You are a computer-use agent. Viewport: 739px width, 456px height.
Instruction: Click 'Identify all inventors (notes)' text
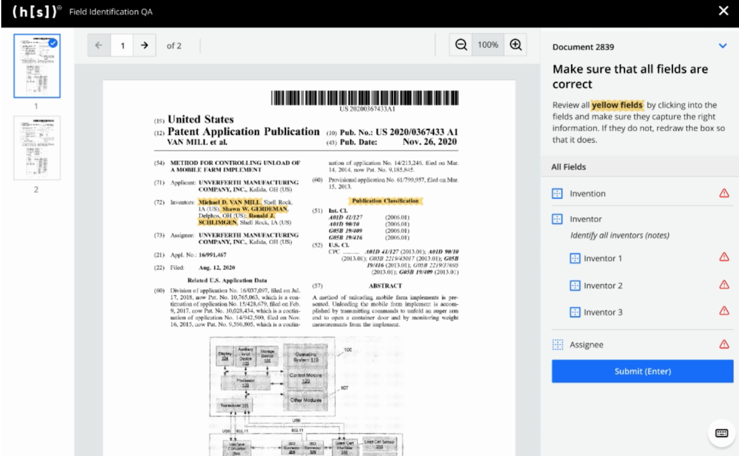620,235
